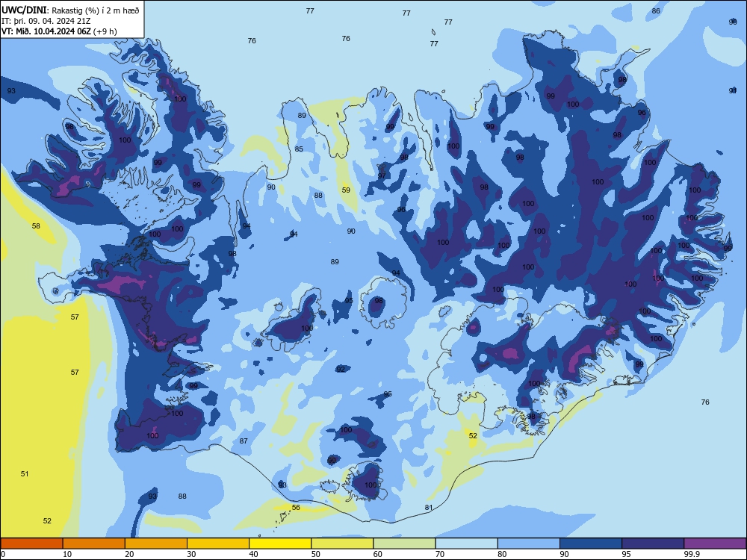The image size is (747, 560).
Task: Click the map humidity value '97'
Action: point(382,175)
